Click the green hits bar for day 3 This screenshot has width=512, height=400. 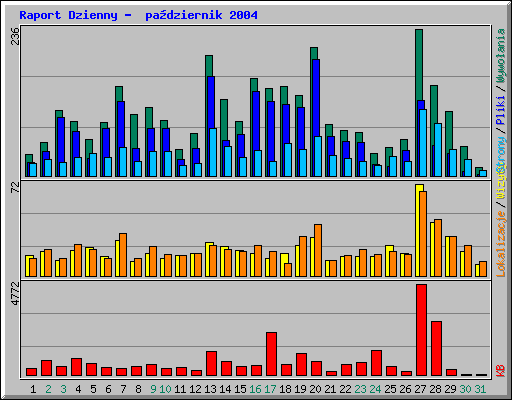[x=59, y=114]
